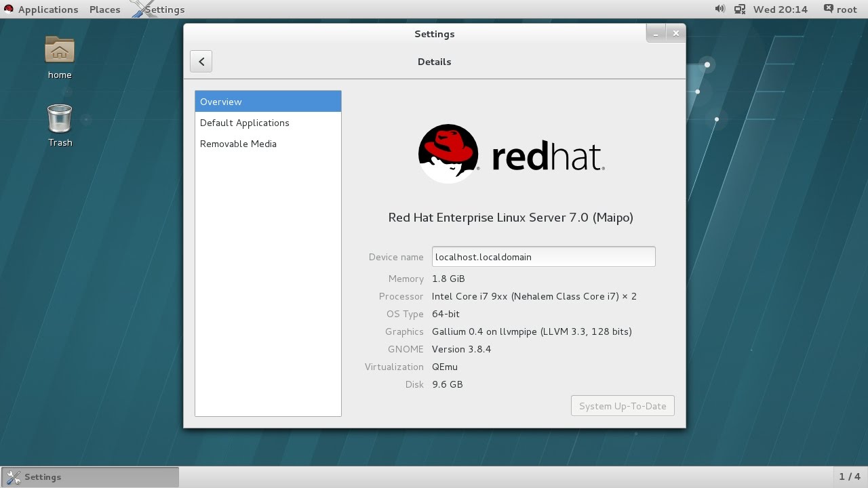Screen dimensions: 868x488
Task: Click the Device name input field
Action: 543,257
